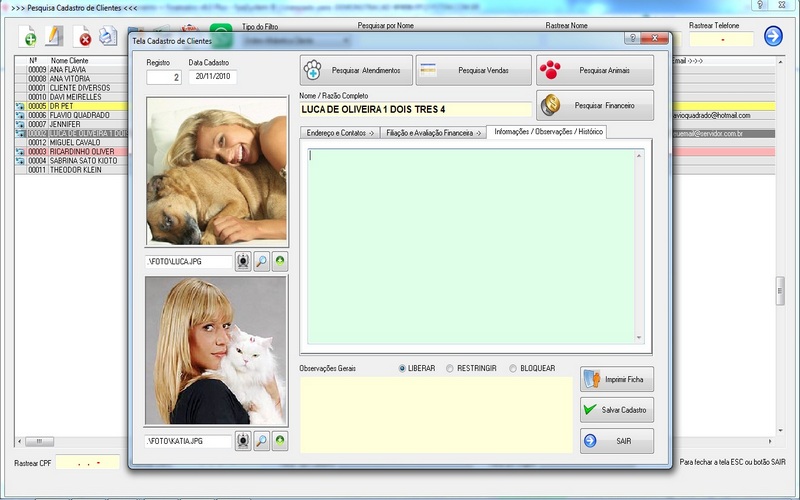
Task: Open Pesquisar Vendas
Action: pos(473,70)
